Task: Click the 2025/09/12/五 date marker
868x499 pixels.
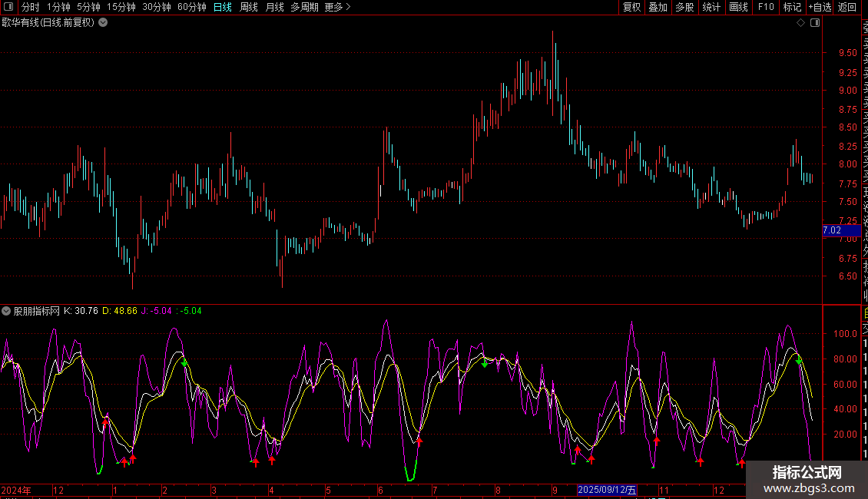Action: (607, 490)
